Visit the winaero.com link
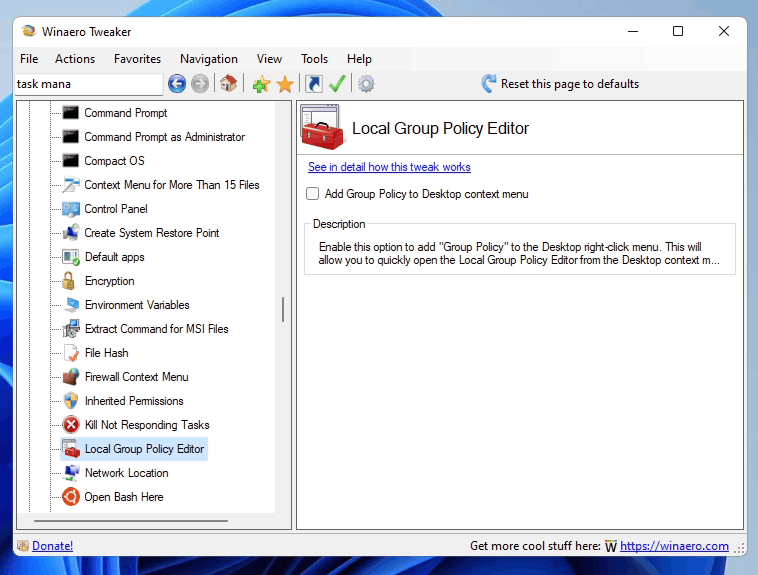 tap(676, 546)
